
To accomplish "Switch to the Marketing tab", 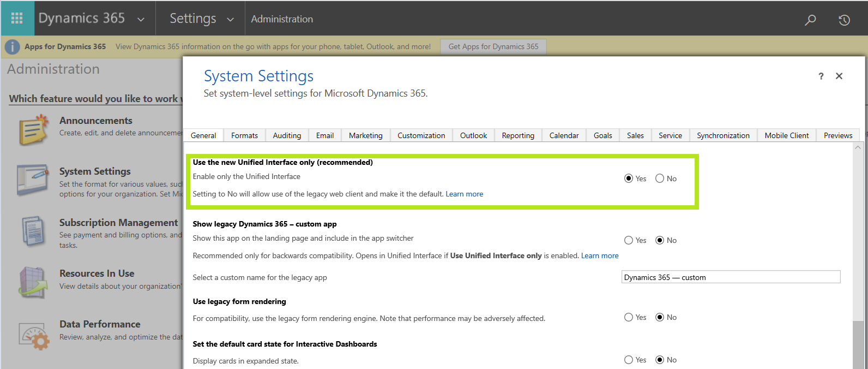I will (x=366, y=135).
